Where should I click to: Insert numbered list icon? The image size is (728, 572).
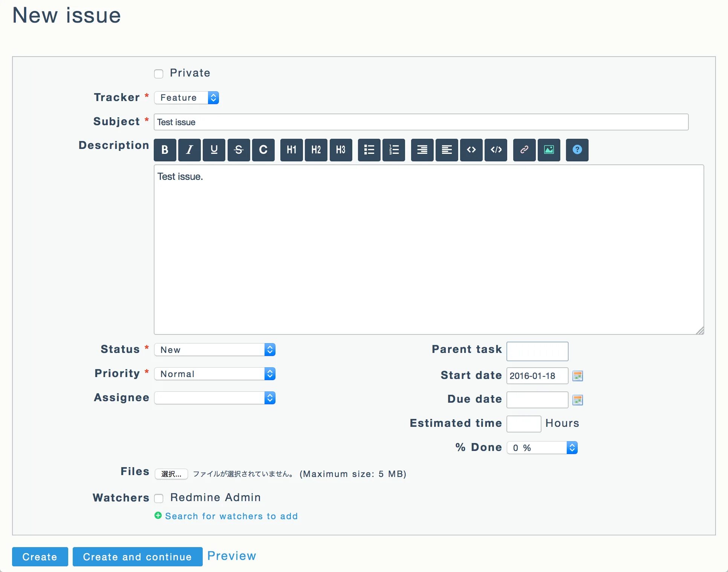(393, 150)
